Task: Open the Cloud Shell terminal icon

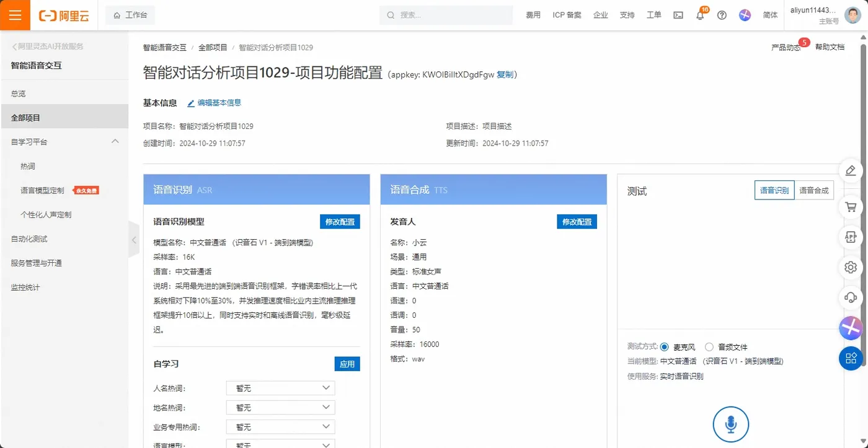Action: pyautogui.click(x=678, y=15)
